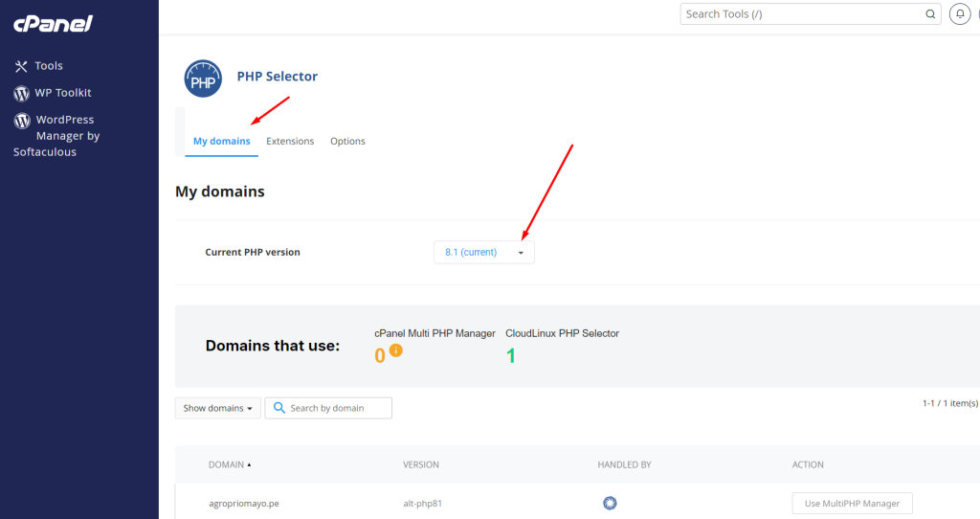Focus the Search by domain field
This screenshot has height=519, width=980.
(x=328, y=408)
